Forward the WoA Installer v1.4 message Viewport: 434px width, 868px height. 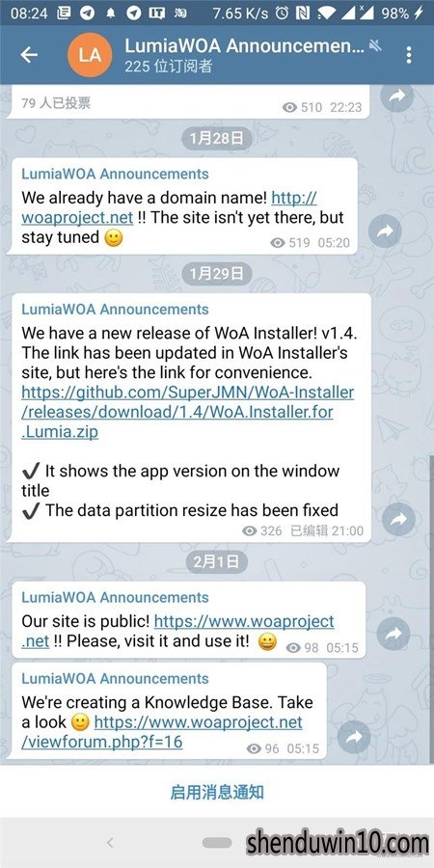[x=398, y=519]
